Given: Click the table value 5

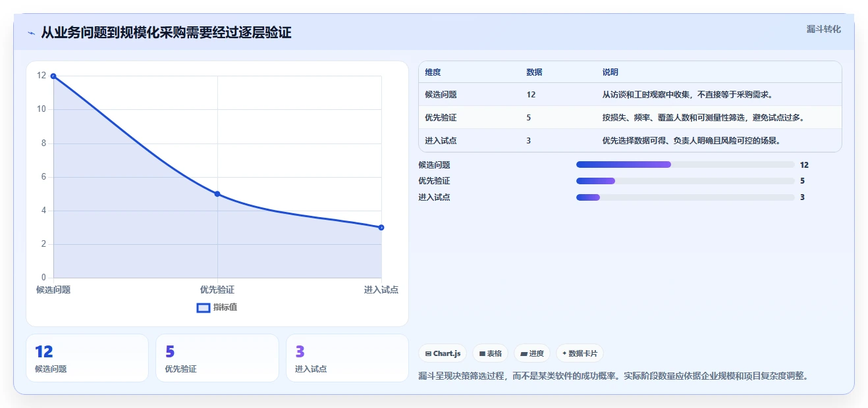Looking at the screenshot, I should tap(529, 118).
